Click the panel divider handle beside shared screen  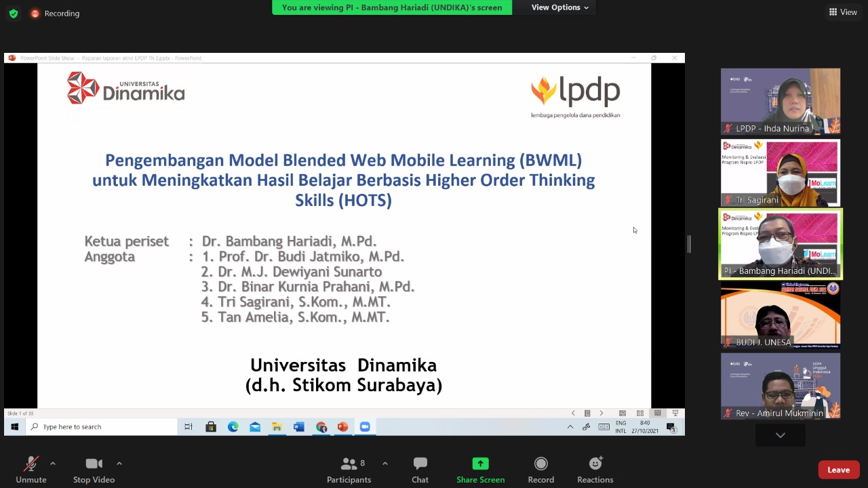(x=688, y=244)
